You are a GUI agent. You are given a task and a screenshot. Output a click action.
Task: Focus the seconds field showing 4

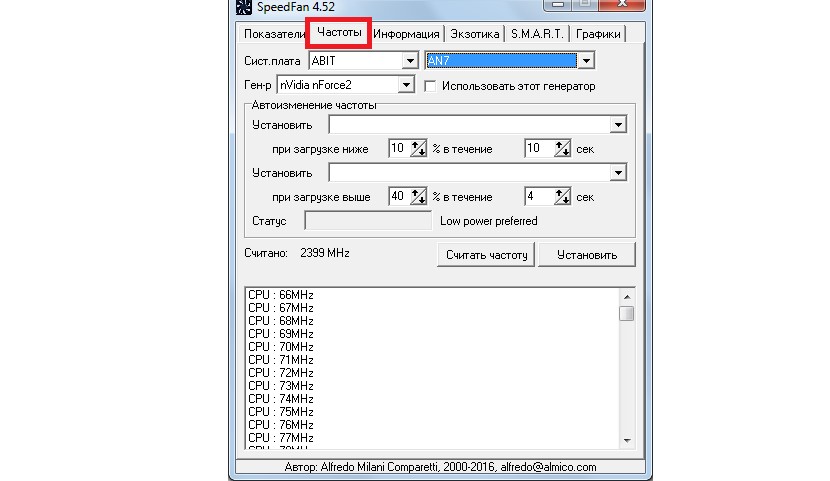539,197
